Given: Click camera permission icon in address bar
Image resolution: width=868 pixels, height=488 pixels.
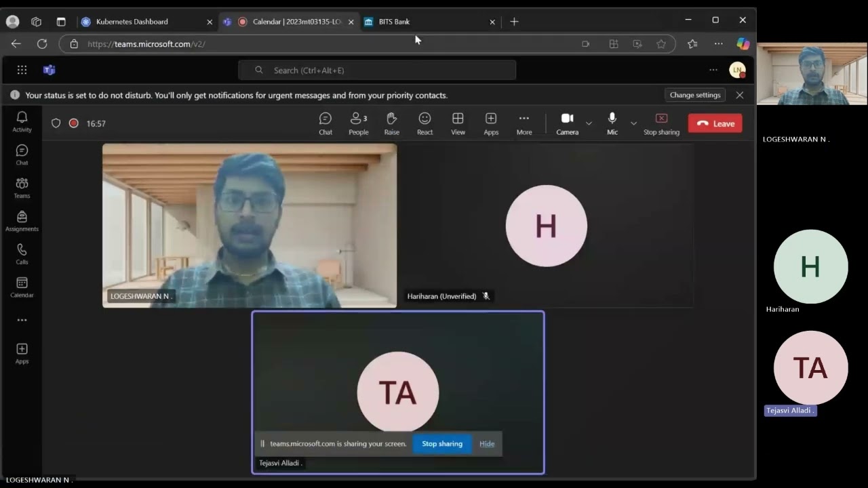Looking at the screenshot, I should click(x=585, y=44).
